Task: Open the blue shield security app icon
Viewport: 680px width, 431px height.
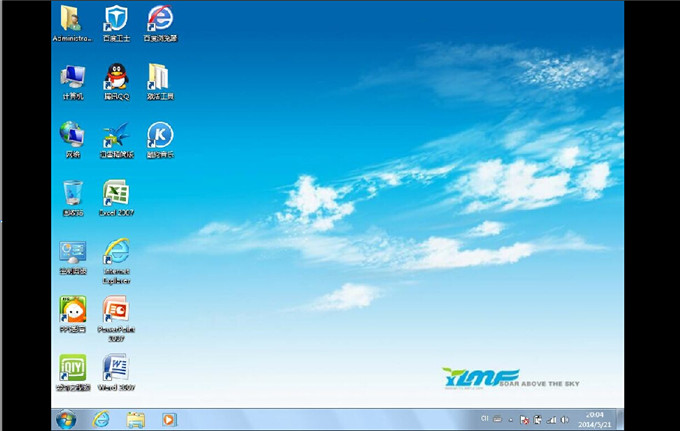Action: pos(116,18)
